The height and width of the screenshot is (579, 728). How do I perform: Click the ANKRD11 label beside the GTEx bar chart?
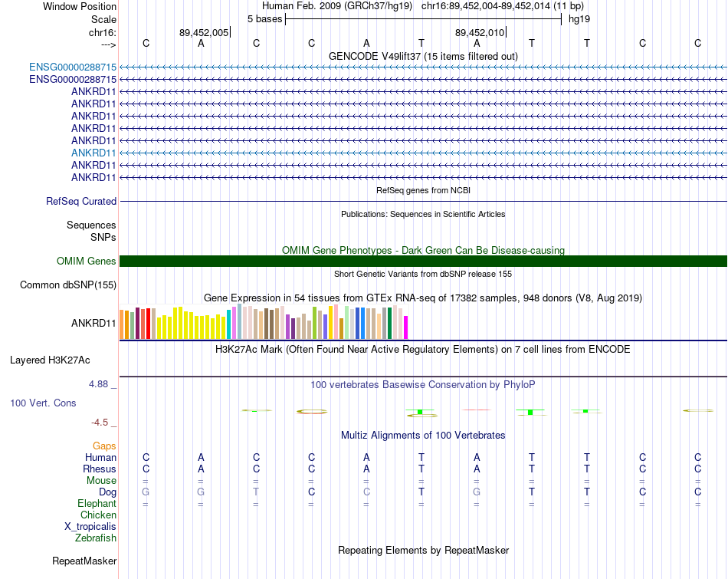pyautogui.click(x=93, y=323)
